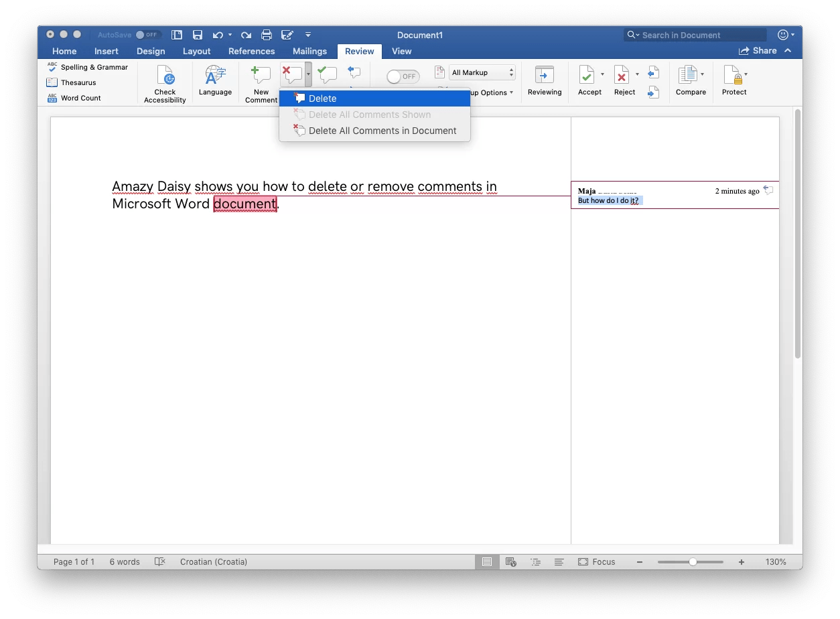Screen dimensions: 840x619
Task: Expand the Markup Options dropdown
Action: click(488, 93)
